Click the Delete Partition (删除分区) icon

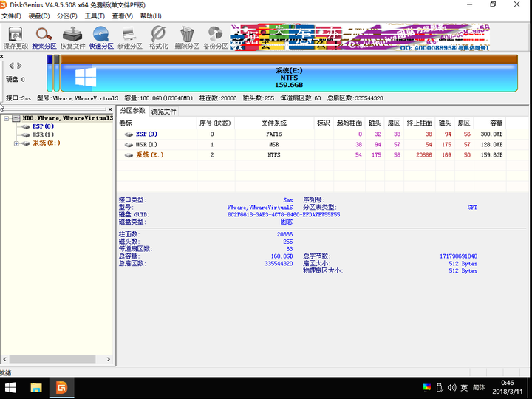click(x=187, y=38)
